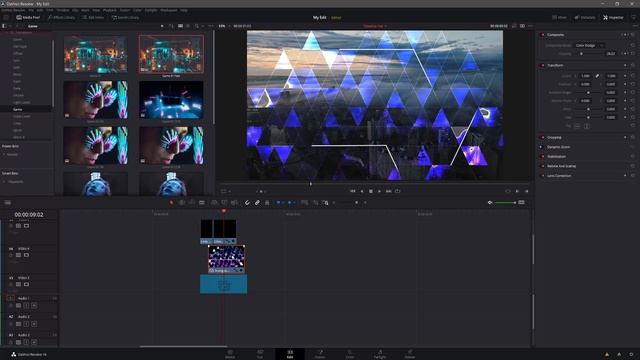Click the Zoom link chain icon
This screenshot has height=360, width=640.
click(x=597, y=76)
